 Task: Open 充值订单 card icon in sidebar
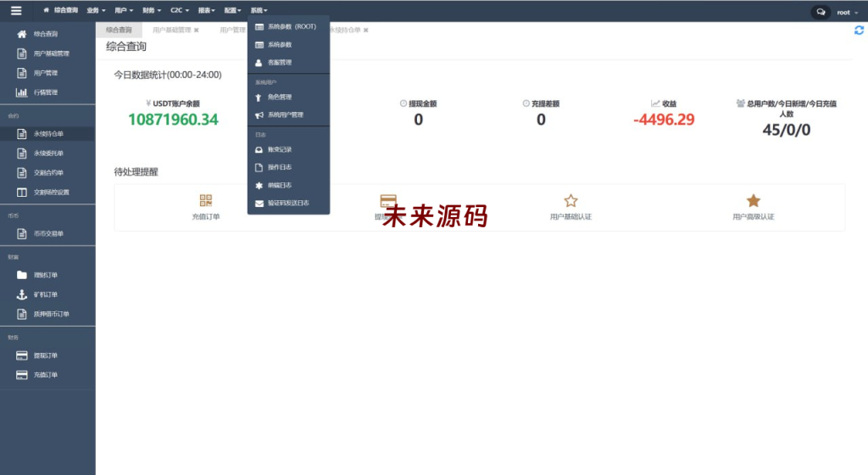21,375
